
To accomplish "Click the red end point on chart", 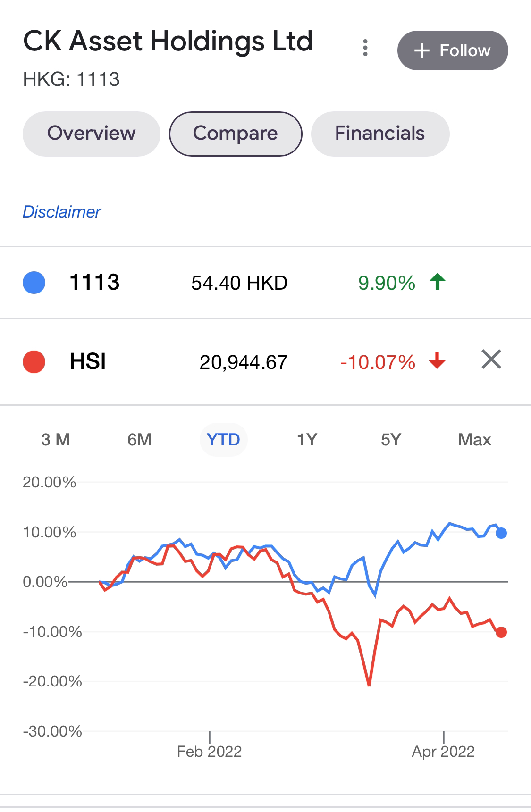I will [x=501, y=632].
